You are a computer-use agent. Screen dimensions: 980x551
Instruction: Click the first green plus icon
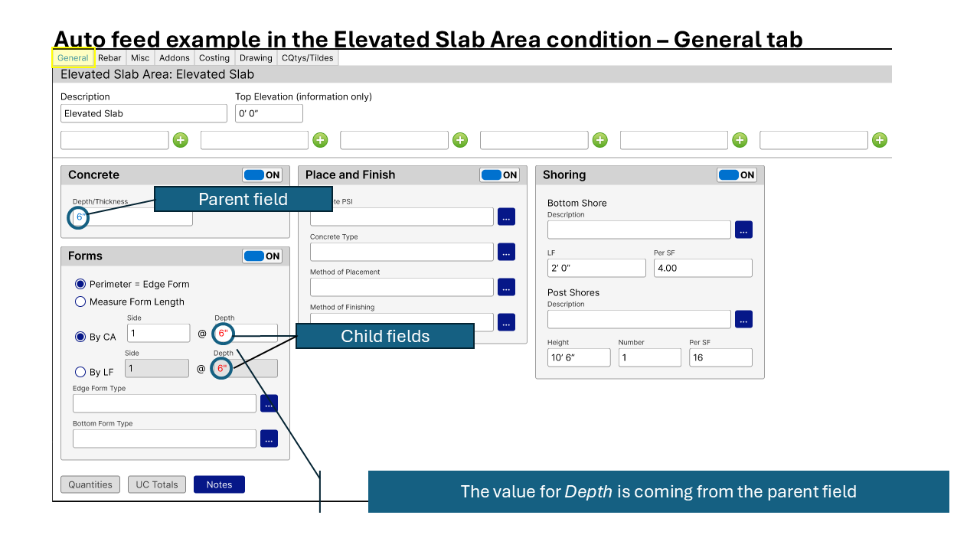pos(180,140)
